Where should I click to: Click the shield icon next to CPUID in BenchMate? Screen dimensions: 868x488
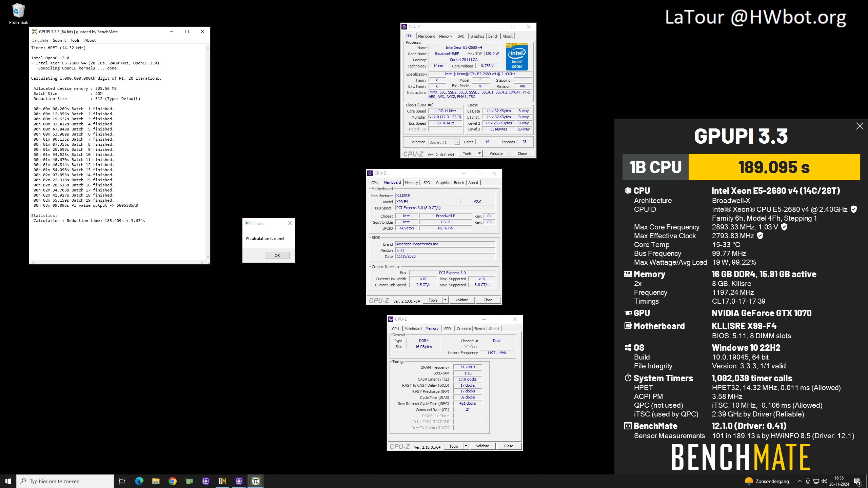tap(854, 209)
